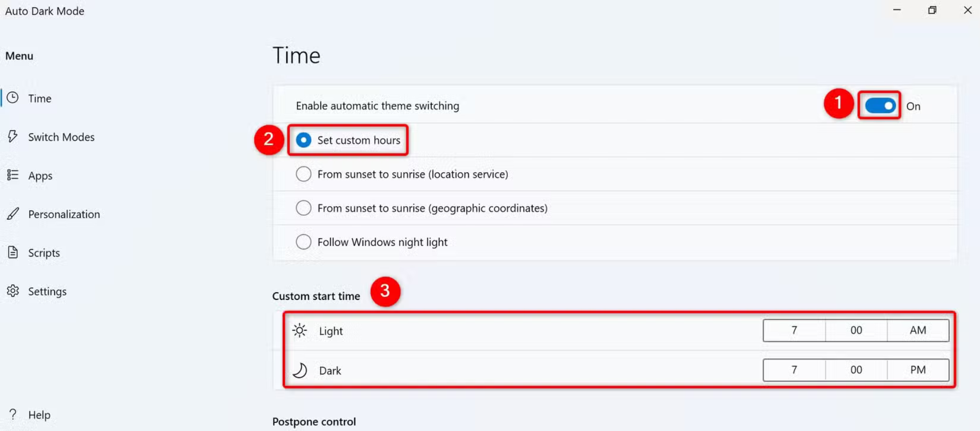The height and width of the screenshot is (431, 980).
Task: Edit the Light hour field showing 7
Action: 794,330
